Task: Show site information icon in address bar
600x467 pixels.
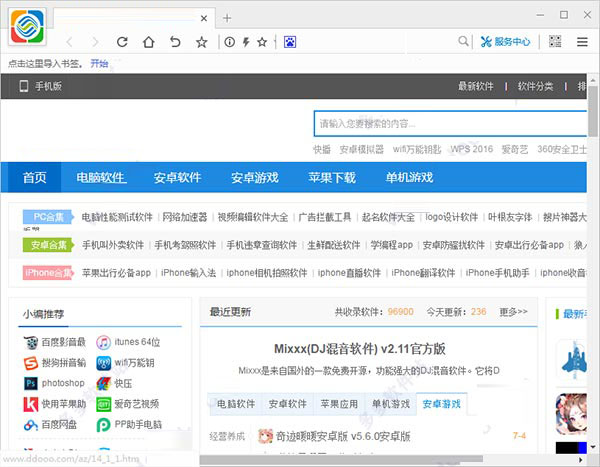Action: (229, 42)
